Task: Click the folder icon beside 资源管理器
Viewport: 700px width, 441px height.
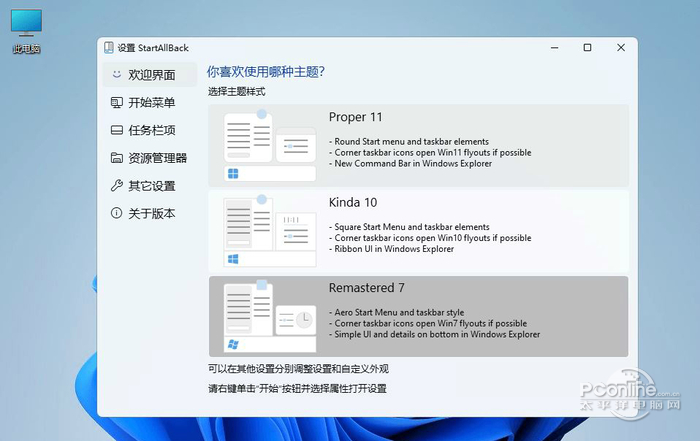Action: pyautogui.click(x=117, y=158)
